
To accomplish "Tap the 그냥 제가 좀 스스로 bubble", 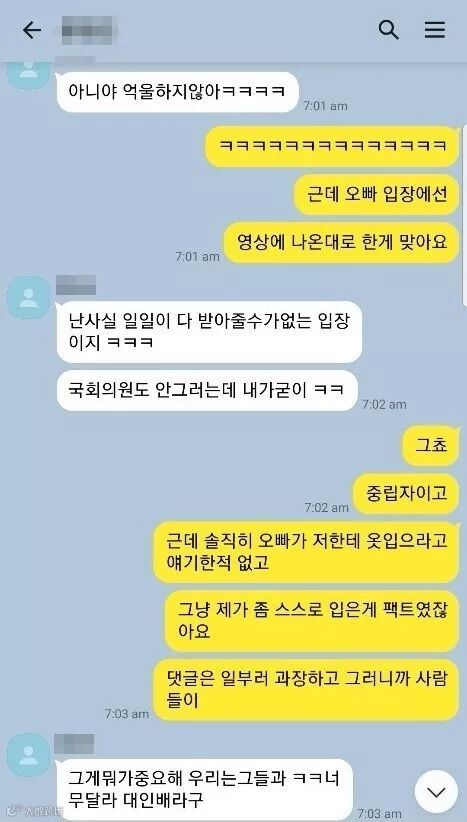I will 312,621.
